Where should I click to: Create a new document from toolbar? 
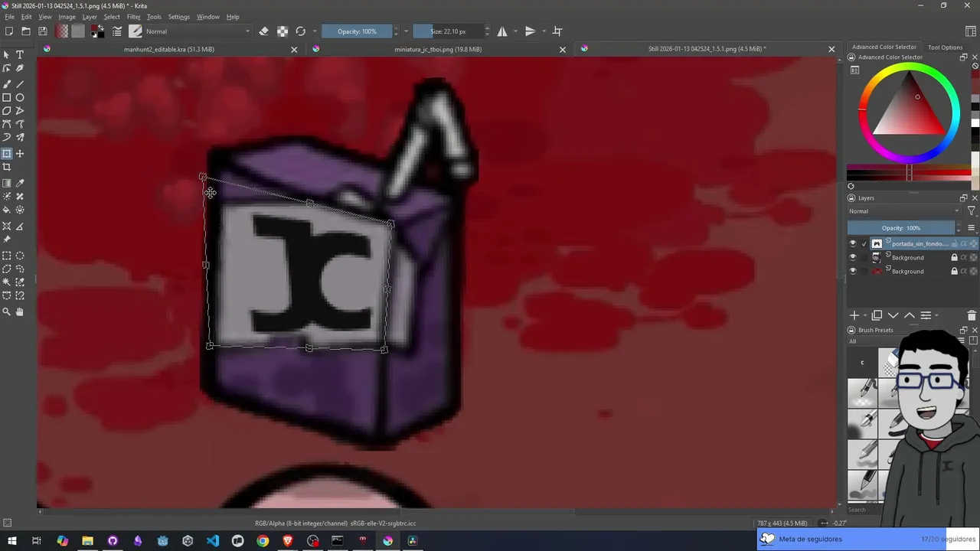(x=9, y=31)
